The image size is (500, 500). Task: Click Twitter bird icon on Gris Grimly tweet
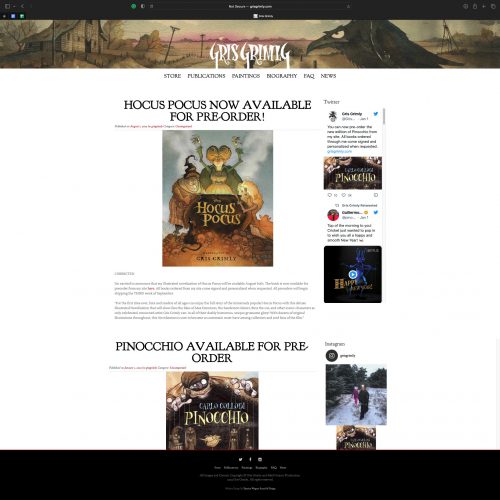tap(376, 114)
